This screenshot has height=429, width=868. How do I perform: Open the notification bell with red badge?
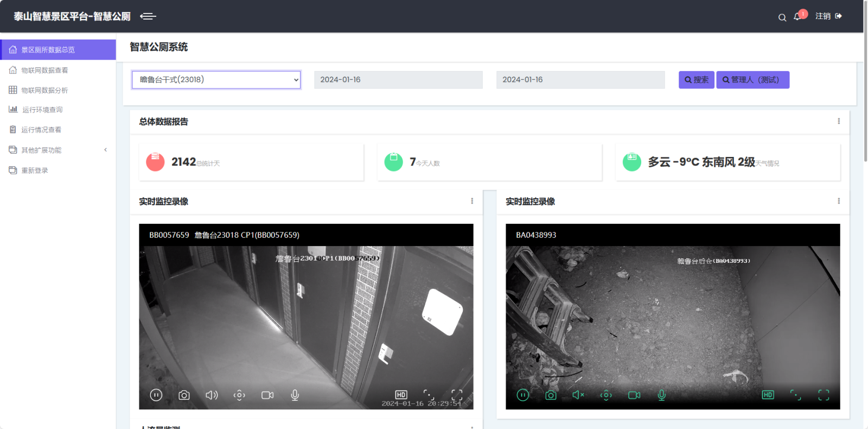[x=799, y=16]
